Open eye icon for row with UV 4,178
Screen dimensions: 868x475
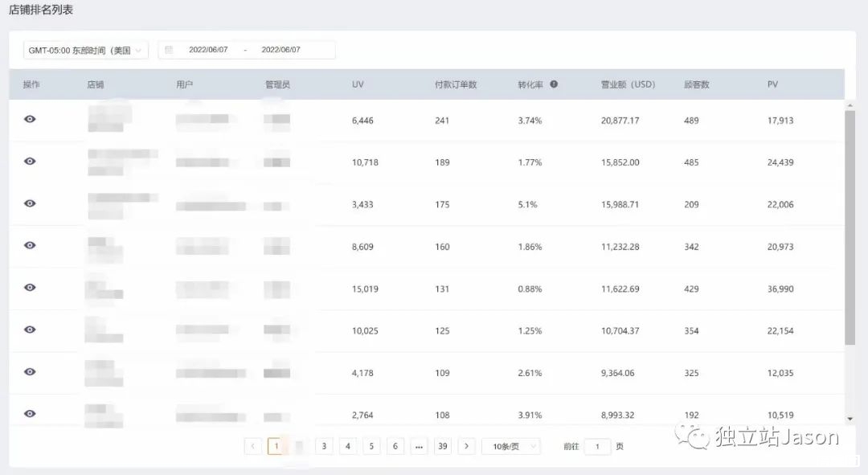pyautogui.click(x=30, y=371)
